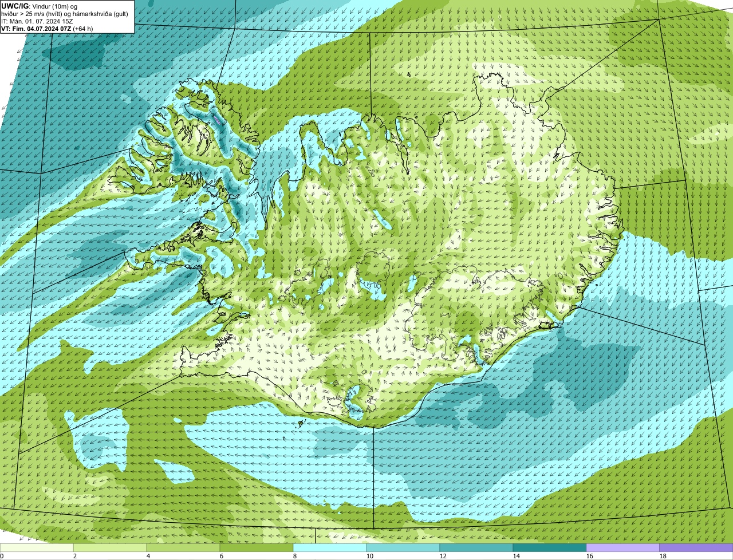Click the 'UWC/IG: Vindur (10m) og' title line

pos(40,6)
